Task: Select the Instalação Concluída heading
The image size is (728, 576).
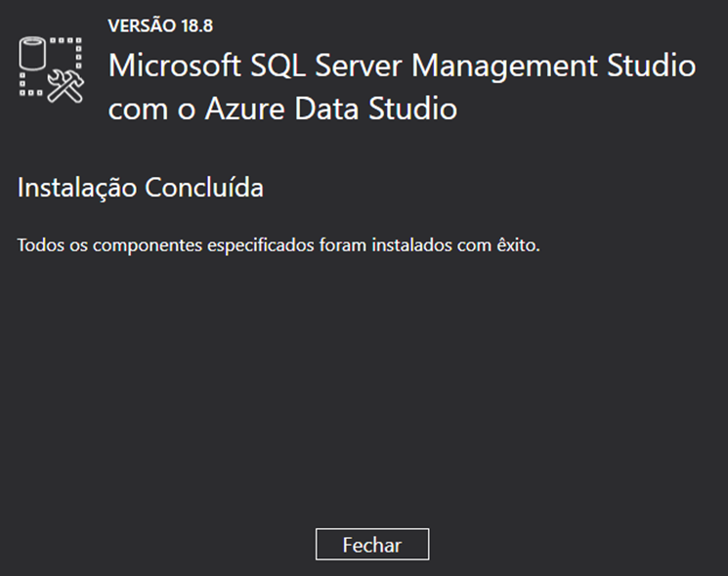Action: 140,188
